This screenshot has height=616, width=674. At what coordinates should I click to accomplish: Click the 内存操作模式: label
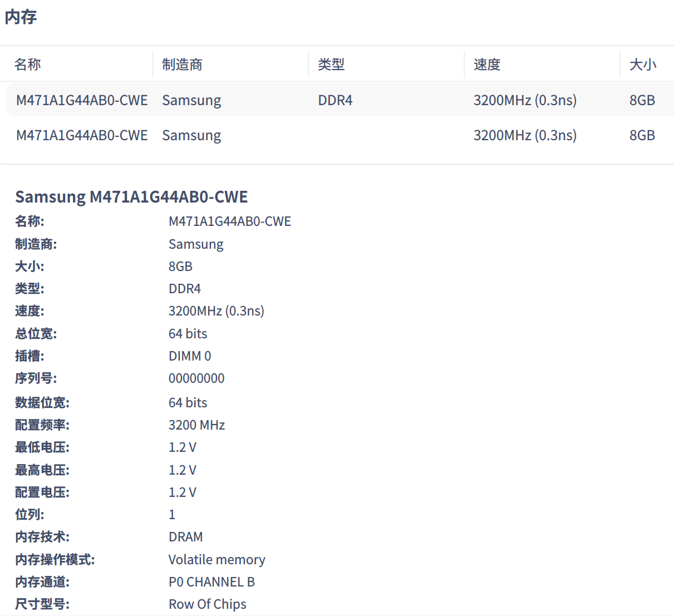click(x=55, y=560)
